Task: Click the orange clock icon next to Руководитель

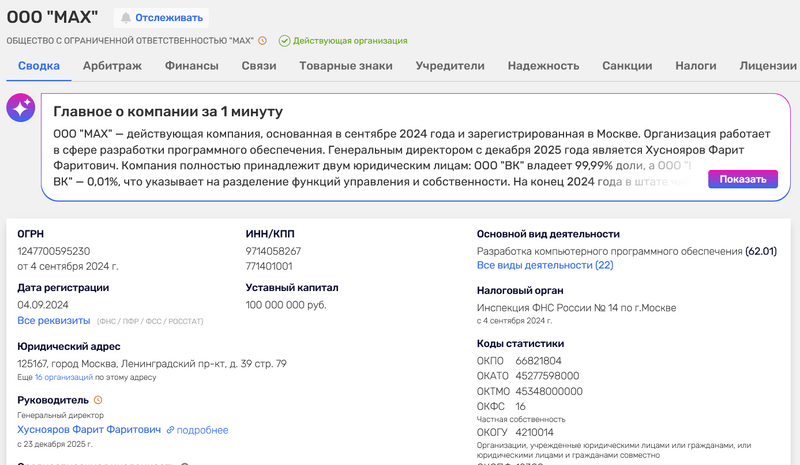Action: click(x=98, y=400)
